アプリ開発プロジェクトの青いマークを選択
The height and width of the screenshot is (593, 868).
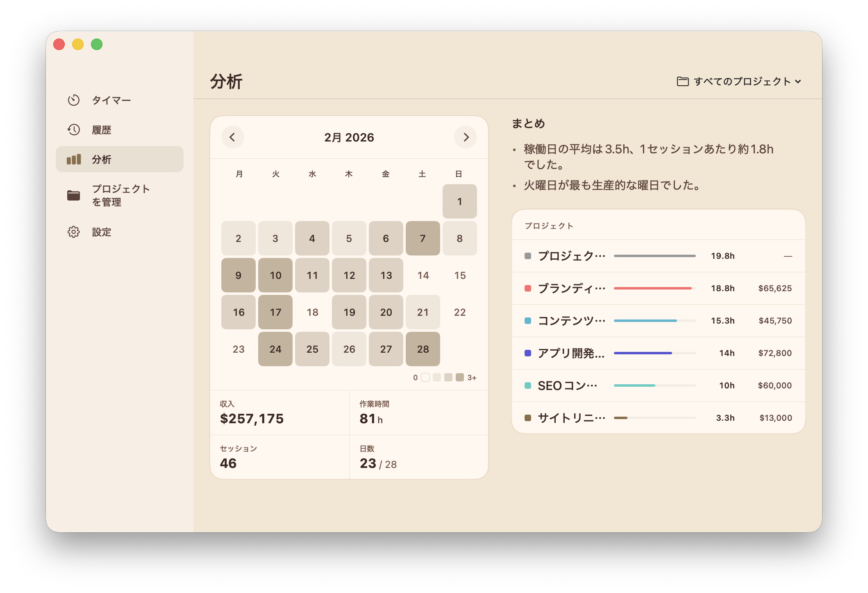click(528, 353)
